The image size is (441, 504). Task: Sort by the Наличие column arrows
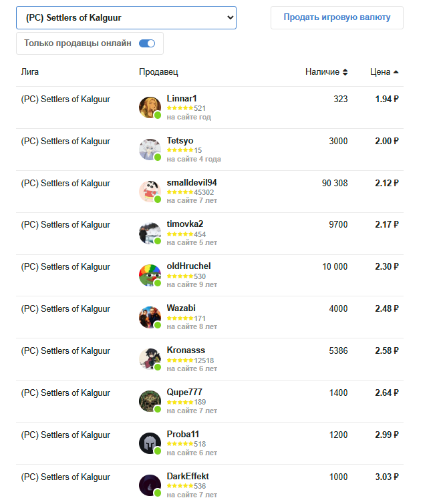(345, 72)
